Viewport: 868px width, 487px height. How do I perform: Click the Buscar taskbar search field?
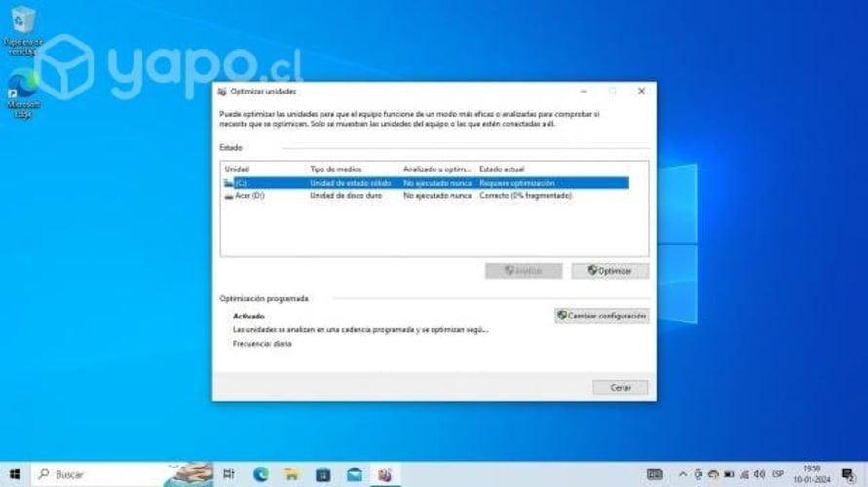(122, 474)
